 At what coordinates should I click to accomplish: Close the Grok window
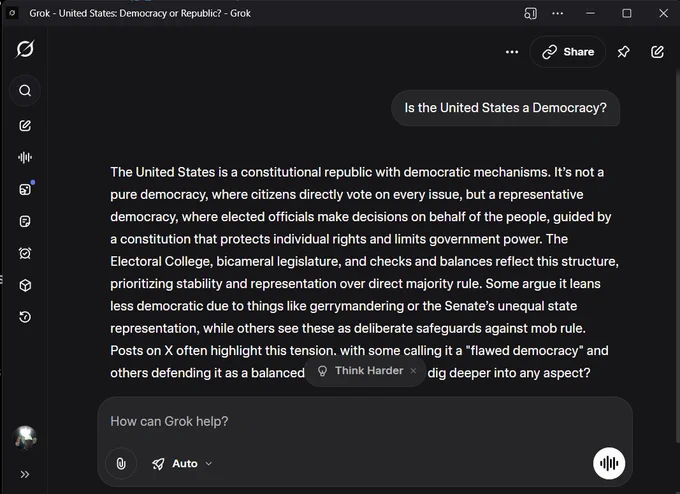tap(664, 13)
